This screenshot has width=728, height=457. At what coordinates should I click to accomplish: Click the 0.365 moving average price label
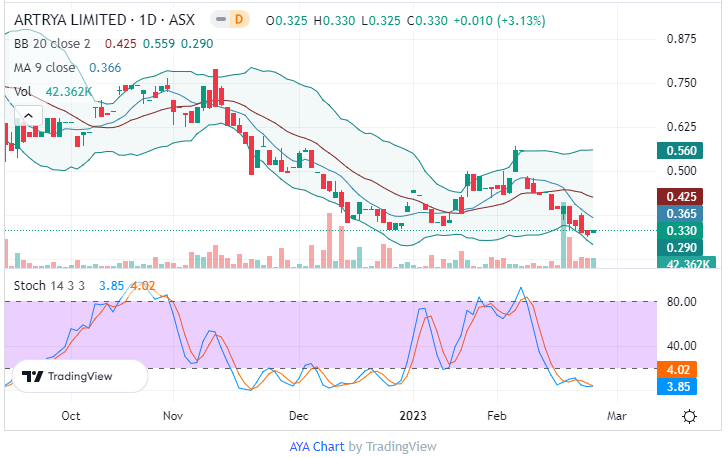click(684, 214)
